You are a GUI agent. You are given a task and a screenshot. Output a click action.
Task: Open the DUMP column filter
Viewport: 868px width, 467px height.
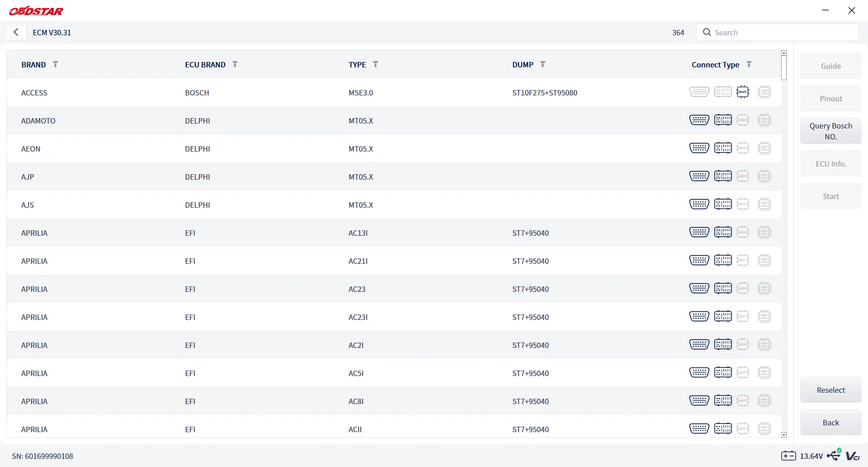[543, 64]
